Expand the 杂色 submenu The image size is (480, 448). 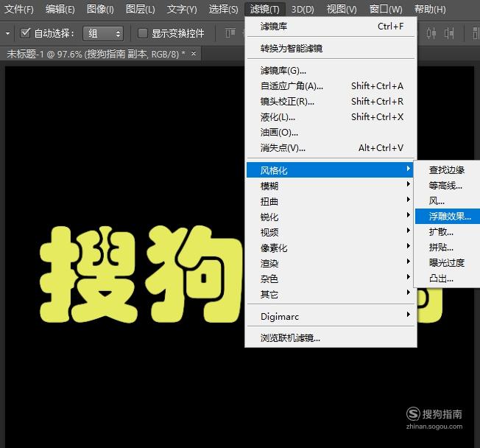(x=331, y=279)
